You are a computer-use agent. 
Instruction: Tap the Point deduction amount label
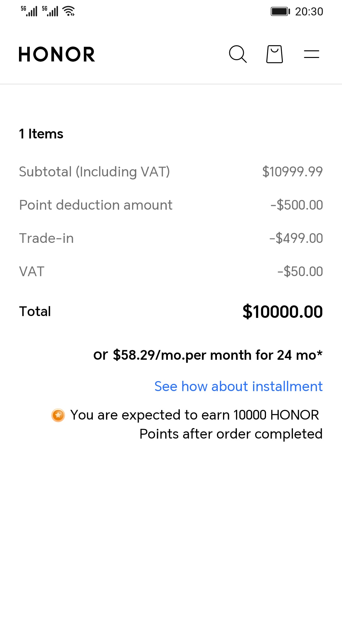pyautogui.click(x=96, y=205)
